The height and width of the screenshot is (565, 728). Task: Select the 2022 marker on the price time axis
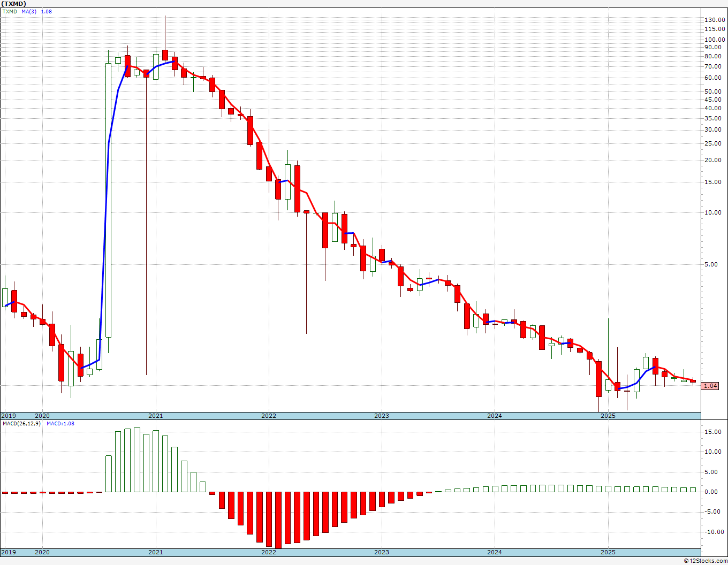pyautogui.click(x=268, y=416)
